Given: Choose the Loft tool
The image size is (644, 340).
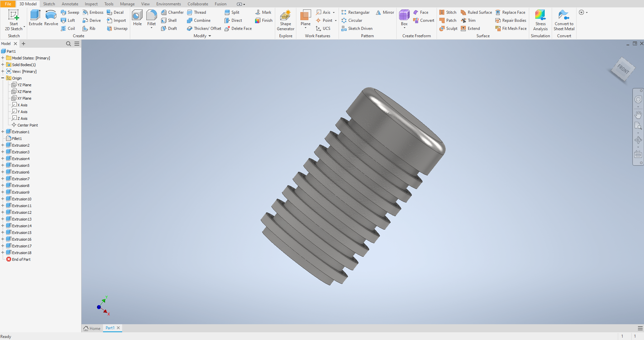Looking at the screenshot, I should (x=68, y=20).
